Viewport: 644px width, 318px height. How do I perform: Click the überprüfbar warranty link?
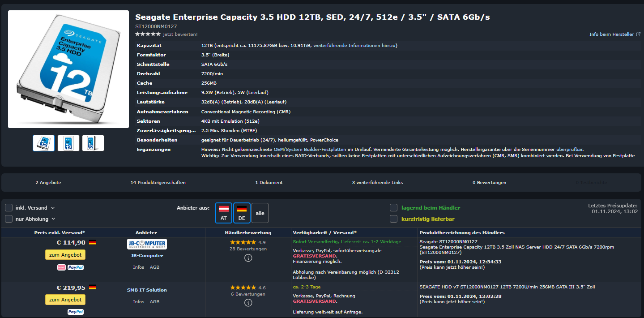[x=570, y=149]
